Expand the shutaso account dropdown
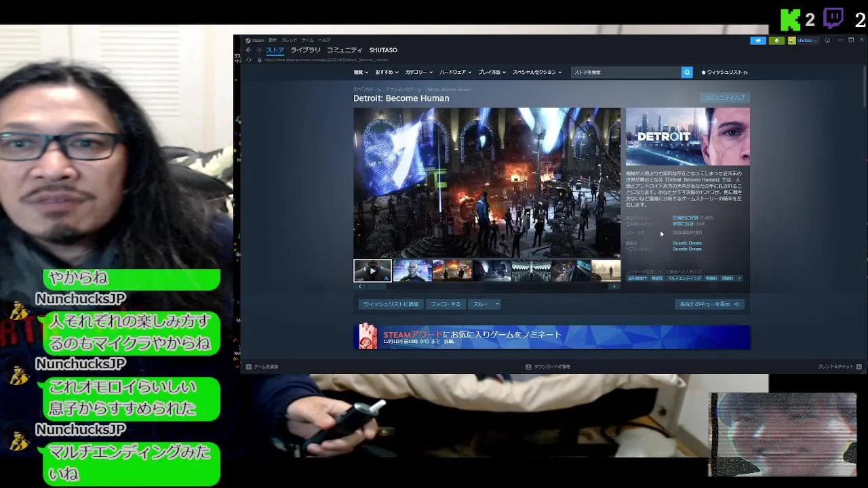Screen dimensions: 868x488 coord(807,40)
